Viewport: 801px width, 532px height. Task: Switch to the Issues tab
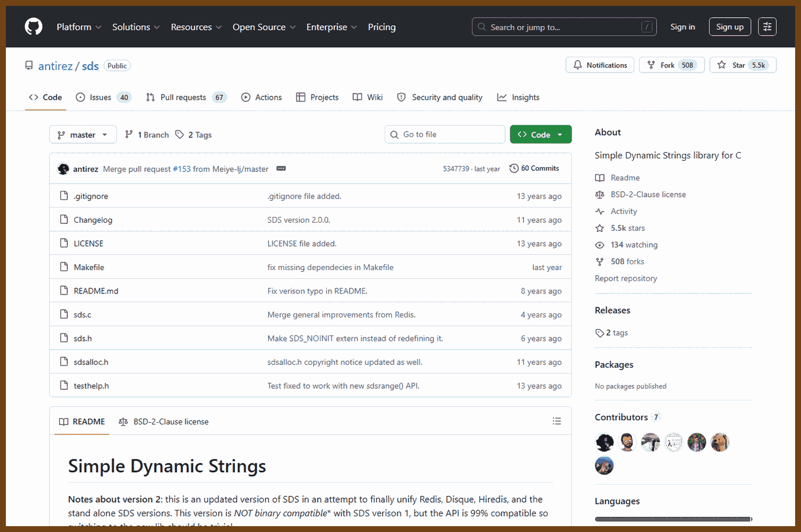click(x=103, y=97)
